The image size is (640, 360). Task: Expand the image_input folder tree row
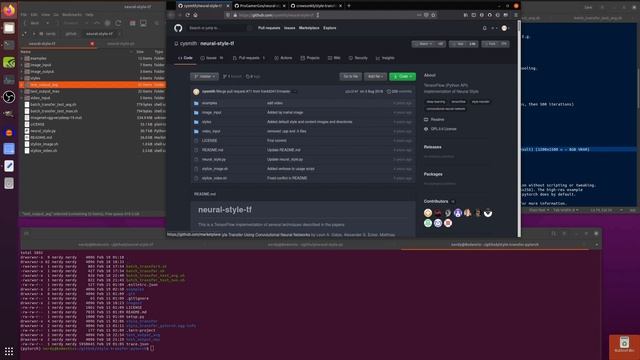(x=22, y=65)
